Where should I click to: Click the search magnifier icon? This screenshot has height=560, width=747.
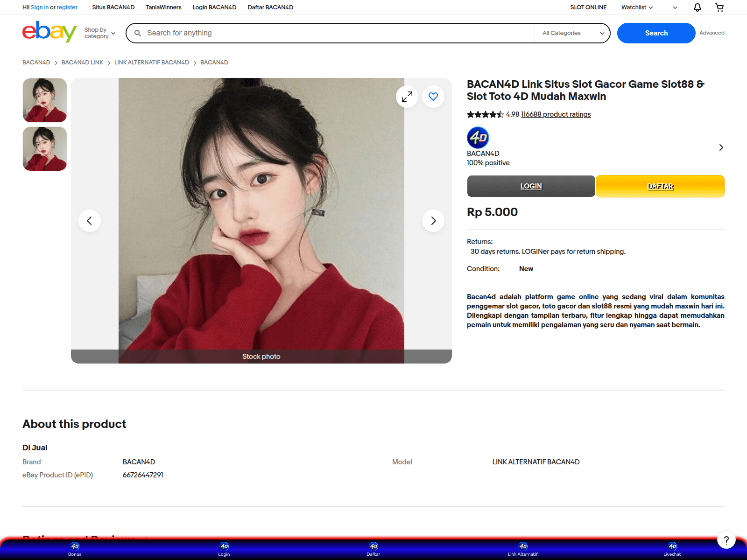pos(138,33)
